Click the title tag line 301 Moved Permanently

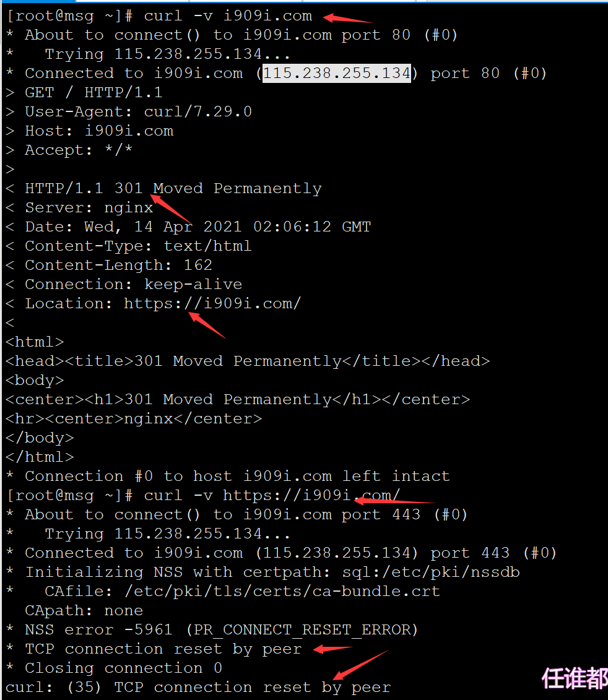click(x=248, y=361)
